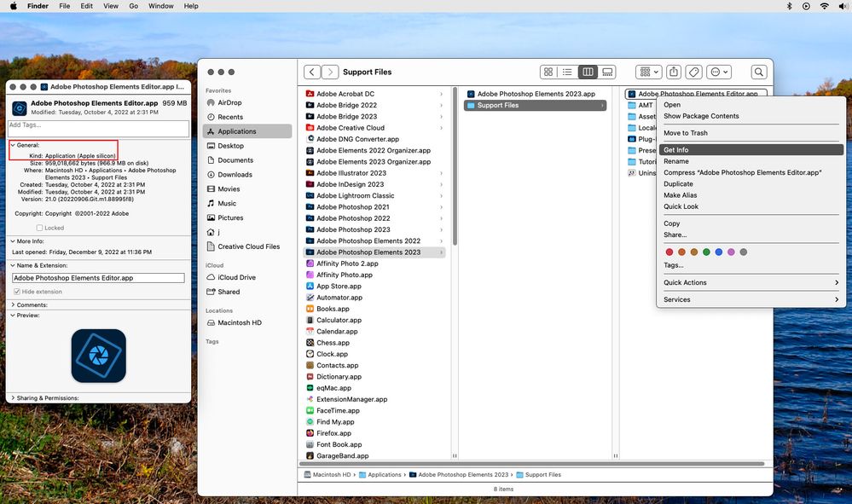Click Support Files in the path bar
The image size is (852, 504).
pyautogui.click(x=538, y=475)
